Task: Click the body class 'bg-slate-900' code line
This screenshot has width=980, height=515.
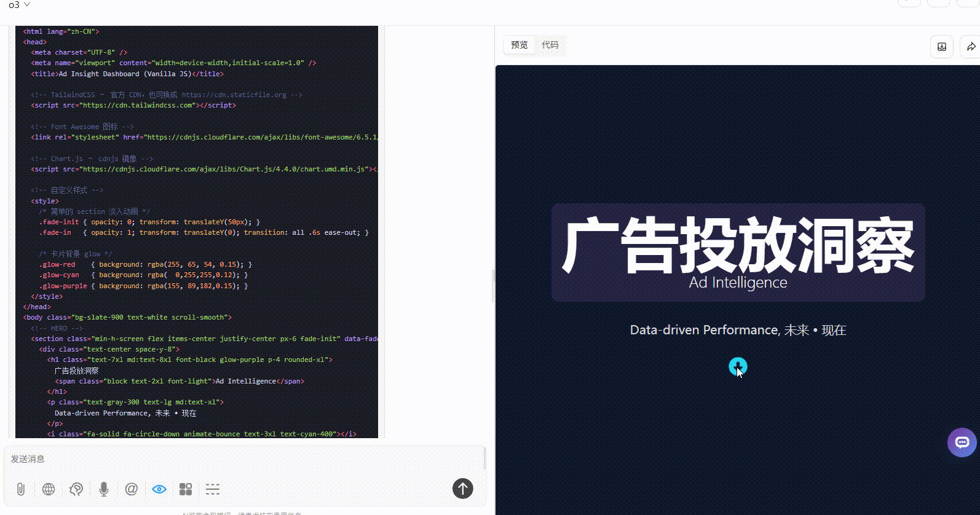Action: 127,317
